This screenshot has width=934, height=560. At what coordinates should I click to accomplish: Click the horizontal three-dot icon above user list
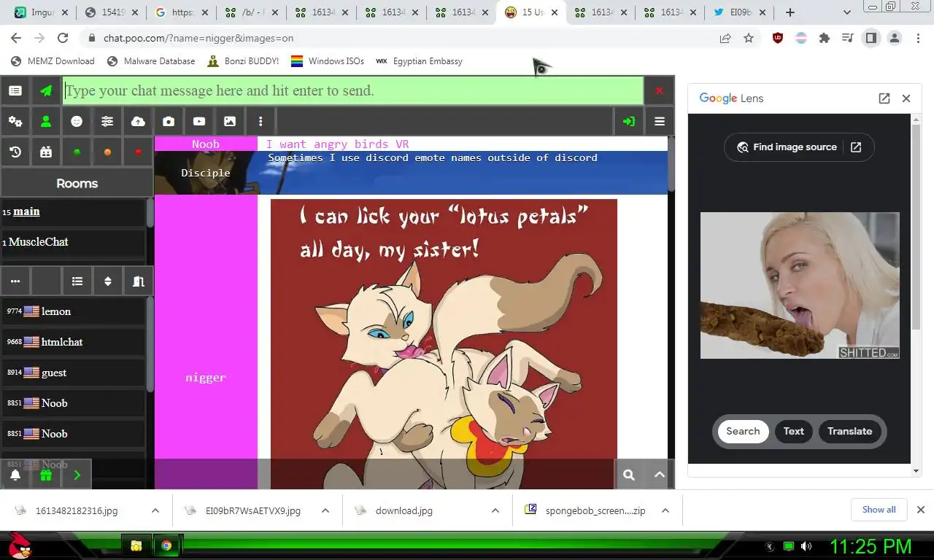click(15, 281)
